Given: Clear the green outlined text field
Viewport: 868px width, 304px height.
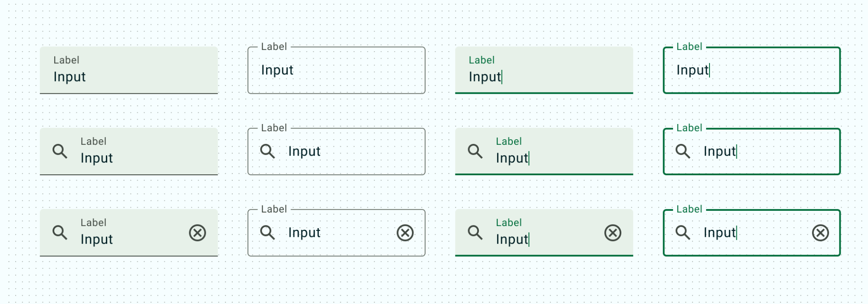Looking at the screenshot, I should click(x=820, y=233).
